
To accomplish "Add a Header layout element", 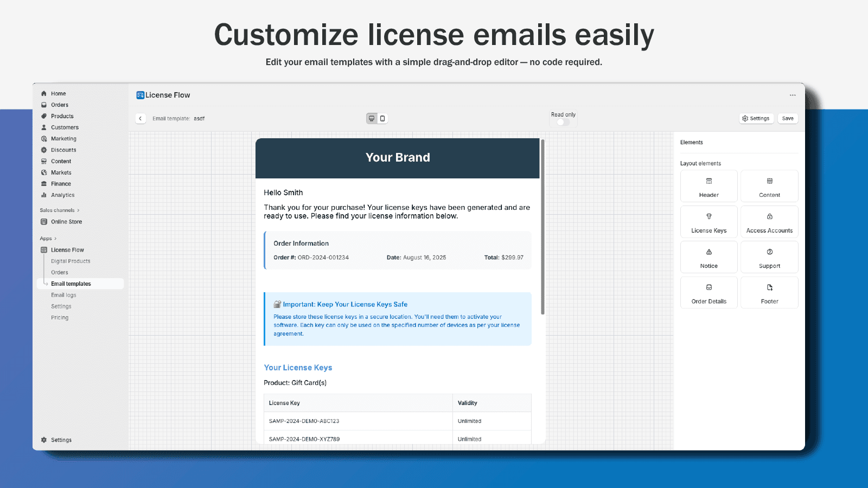I will 709,186.
